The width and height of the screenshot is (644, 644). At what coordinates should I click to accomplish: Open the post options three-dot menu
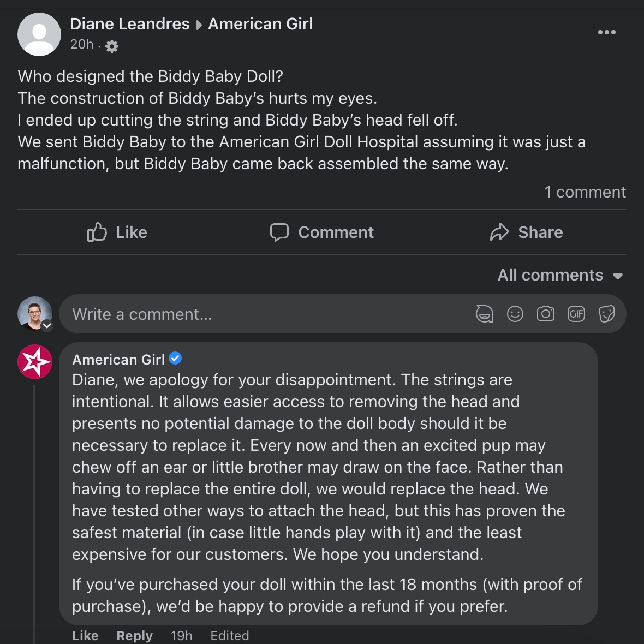606,32
